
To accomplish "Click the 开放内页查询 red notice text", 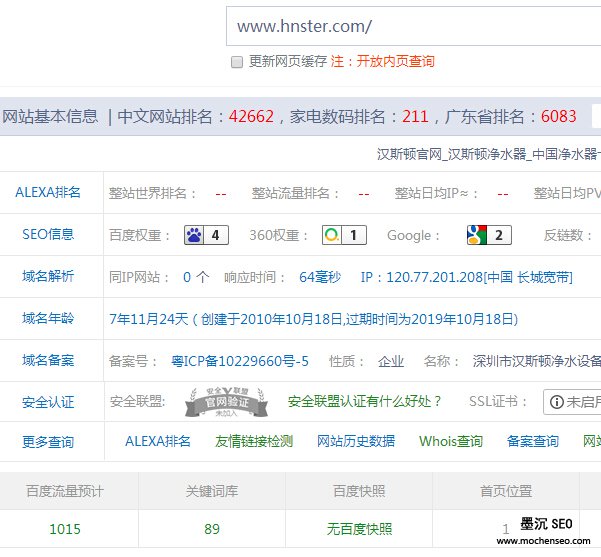I will click(396, 61).
